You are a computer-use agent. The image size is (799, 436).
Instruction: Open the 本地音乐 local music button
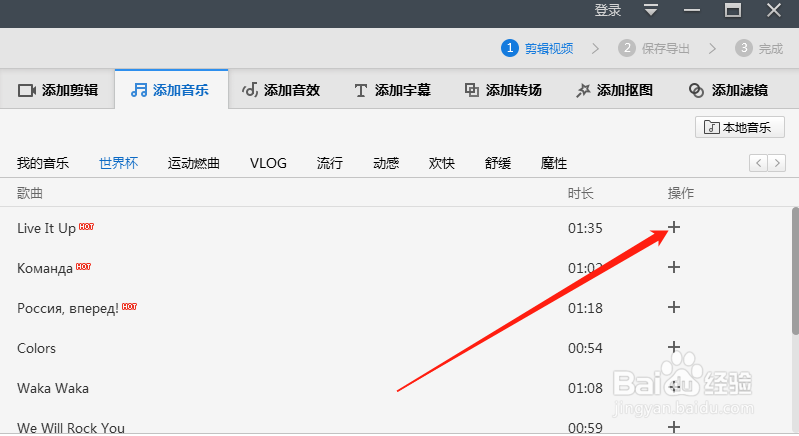tap(739, 127)
